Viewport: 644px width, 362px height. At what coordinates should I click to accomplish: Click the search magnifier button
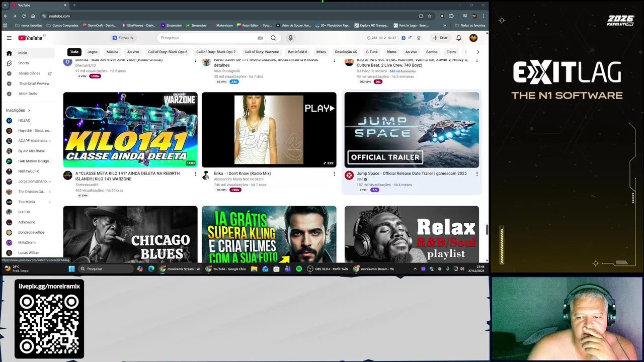coord(273,38)
